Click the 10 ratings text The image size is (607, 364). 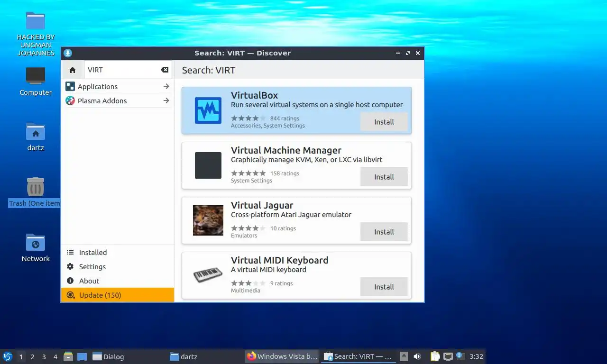point(283,228)
